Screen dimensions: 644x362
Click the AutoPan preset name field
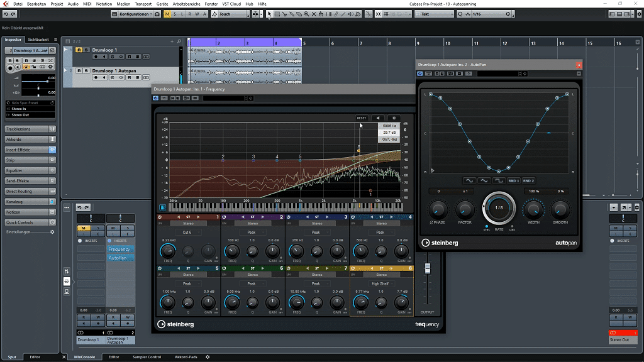(x=499, y=74)
